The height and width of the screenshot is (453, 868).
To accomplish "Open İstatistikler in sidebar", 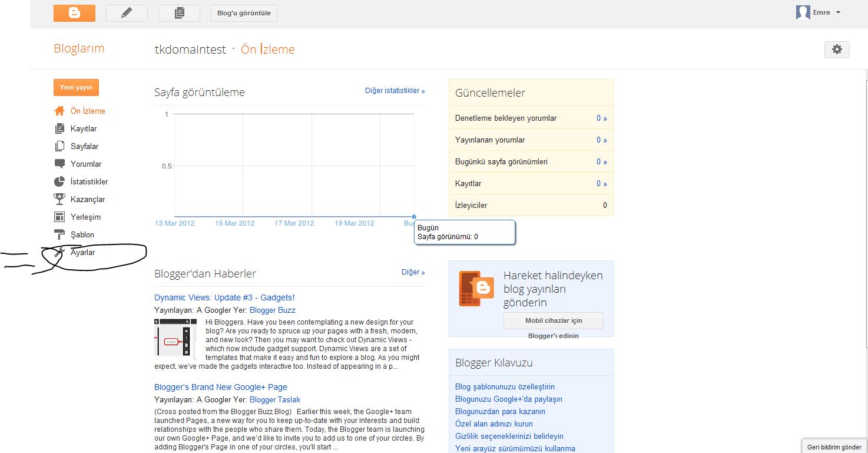I will pyautogui.click(x=89, y=181).
